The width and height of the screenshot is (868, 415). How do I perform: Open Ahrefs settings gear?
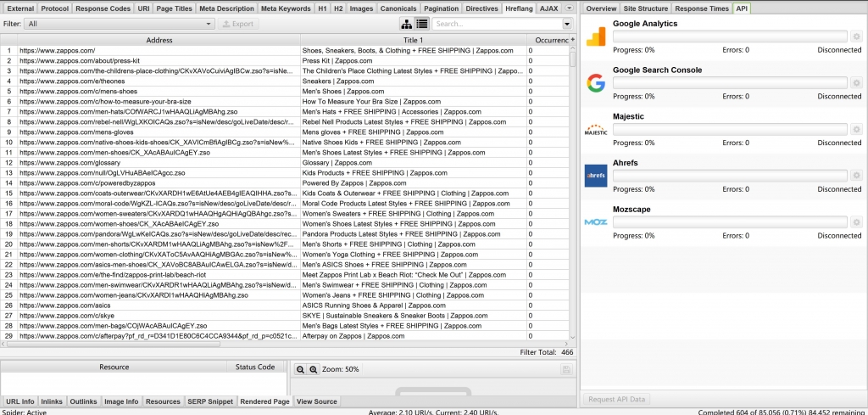click(856, 176)
